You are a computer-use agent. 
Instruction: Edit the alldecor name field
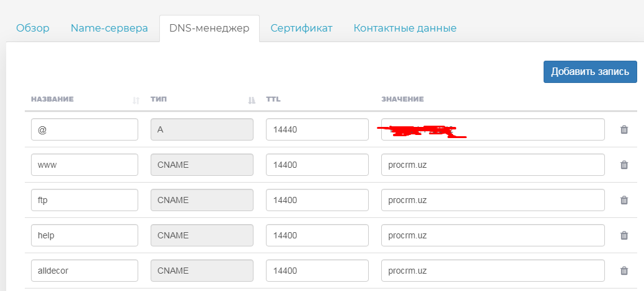(x=84, y=271)
